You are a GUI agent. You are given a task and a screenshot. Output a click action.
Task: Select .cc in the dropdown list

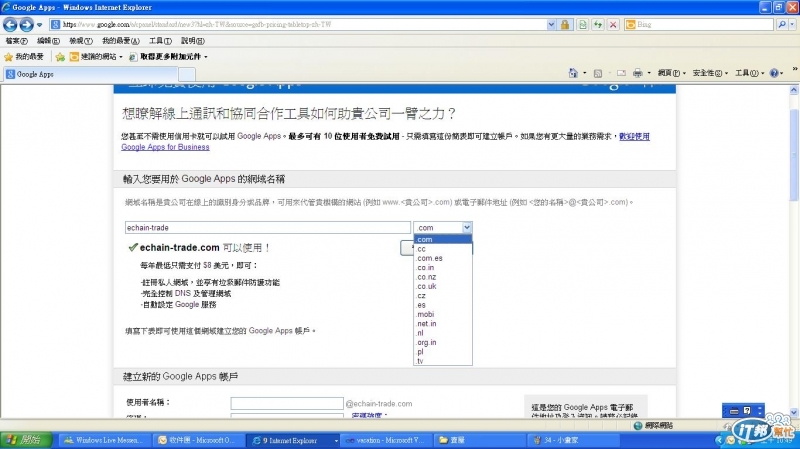tap(443, 249)
